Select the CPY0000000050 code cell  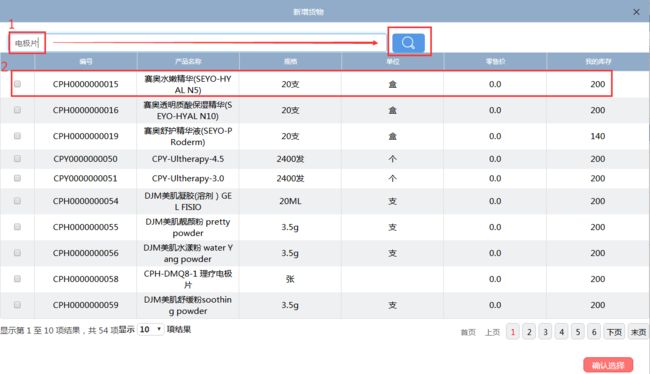[x=86, y=159]
